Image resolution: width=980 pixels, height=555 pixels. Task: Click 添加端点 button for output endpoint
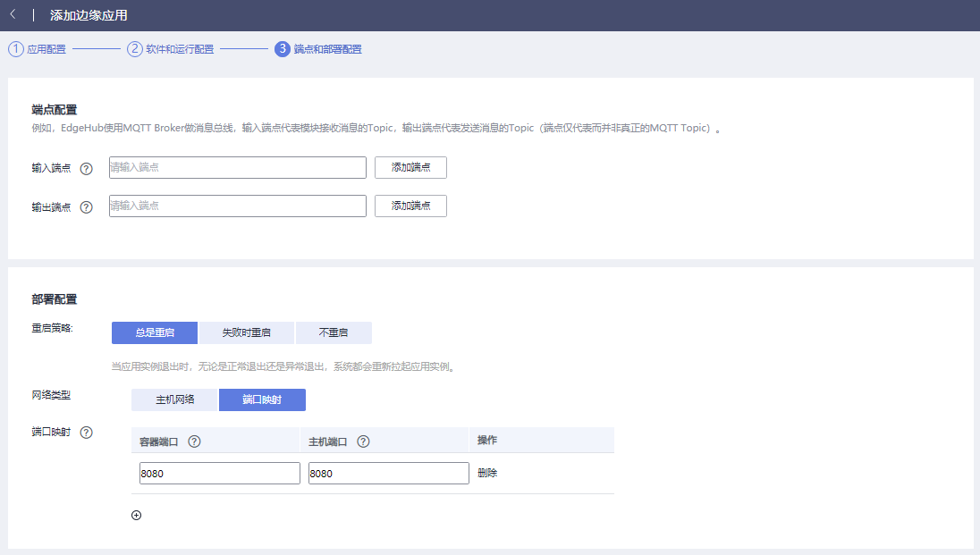(410, 206)
